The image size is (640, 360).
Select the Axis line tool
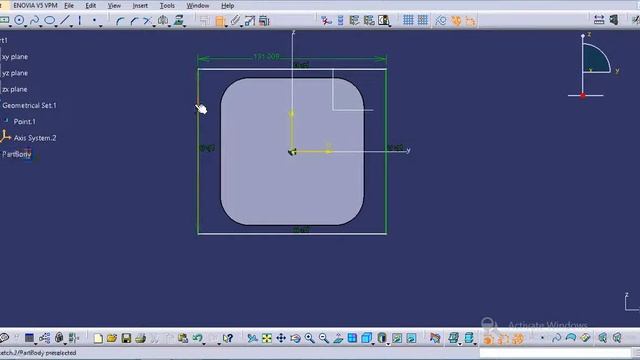[x=80, y=20]
